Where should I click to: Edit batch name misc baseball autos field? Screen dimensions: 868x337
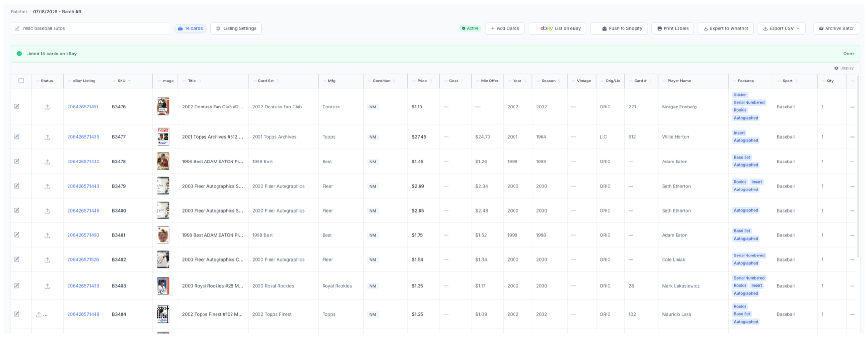pos(90,28)
